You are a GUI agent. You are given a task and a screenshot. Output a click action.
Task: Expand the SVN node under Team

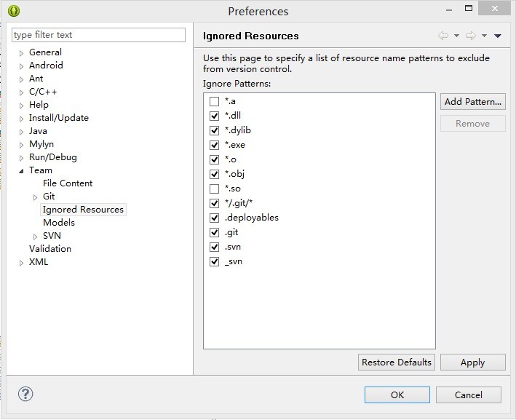point(35,237)
